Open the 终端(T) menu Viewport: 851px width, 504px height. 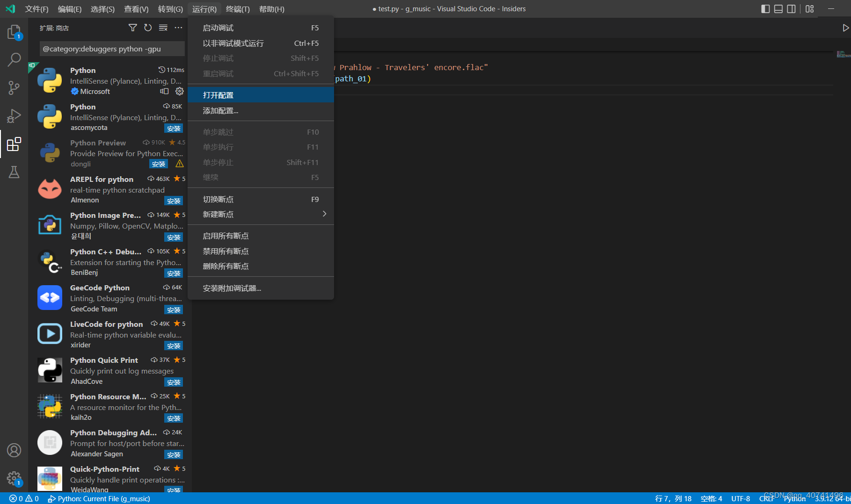238,8
